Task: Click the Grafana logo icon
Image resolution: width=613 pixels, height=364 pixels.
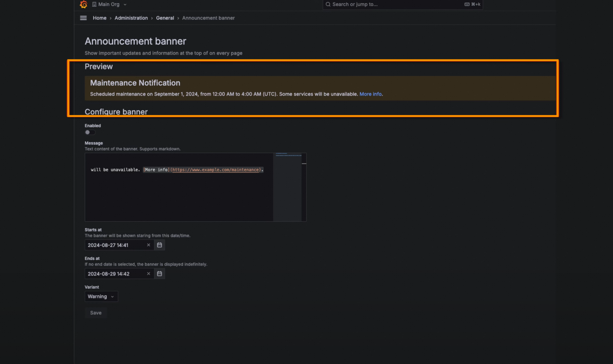Action: point(83,4)
